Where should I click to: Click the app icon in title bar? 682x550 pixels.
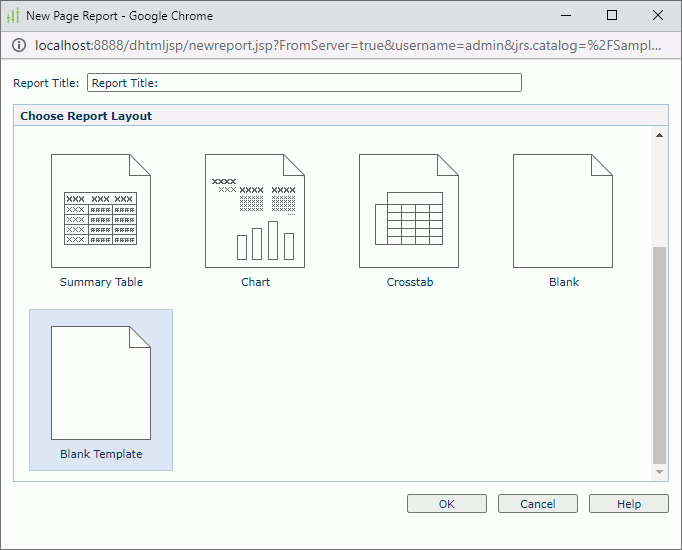click(x=14, y=16)
